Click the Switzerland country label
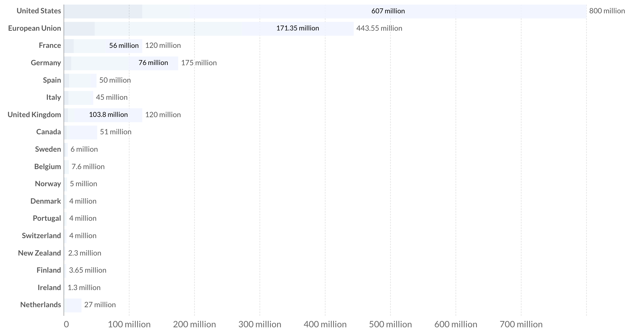The height and width of the screenshot is (336, 644). (x=41, y=236)
